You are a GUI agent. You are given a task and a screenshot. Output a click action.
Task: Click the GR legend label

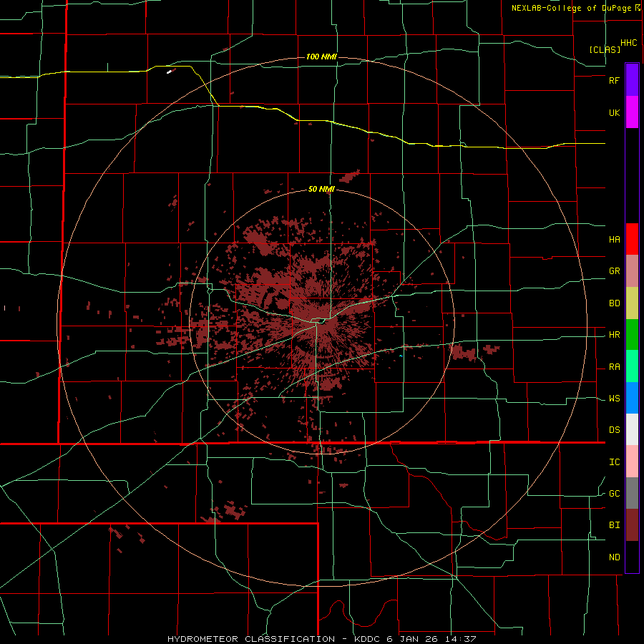coord(615,271)
